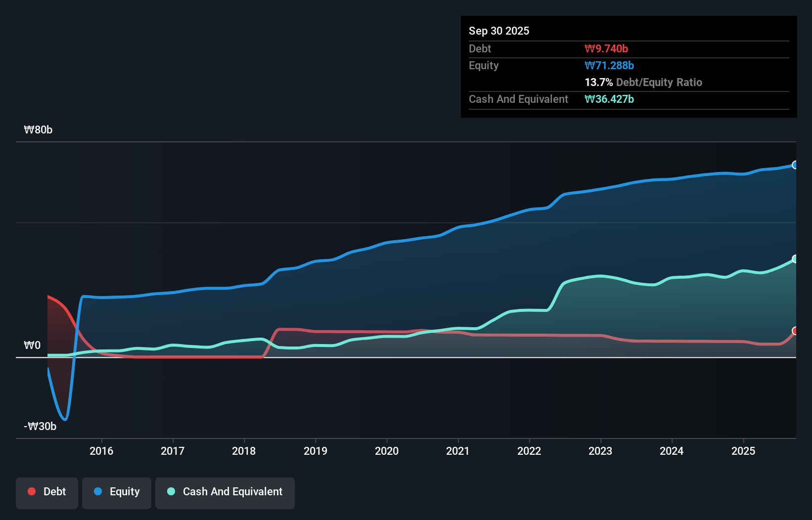Screen dimensions: 812x520
Task: Click the Equity row label in tooltip
Action: click(484, 65)
